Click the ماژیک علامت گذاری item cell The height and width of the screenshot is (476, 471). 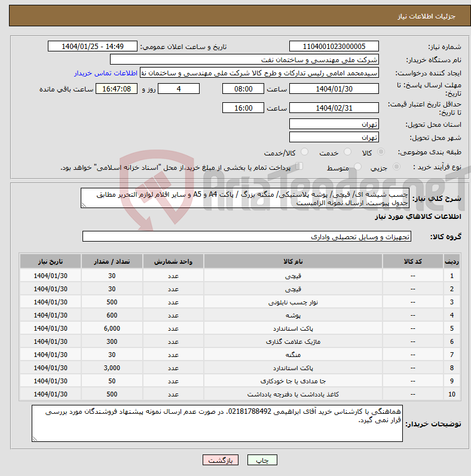coord(293,342)
